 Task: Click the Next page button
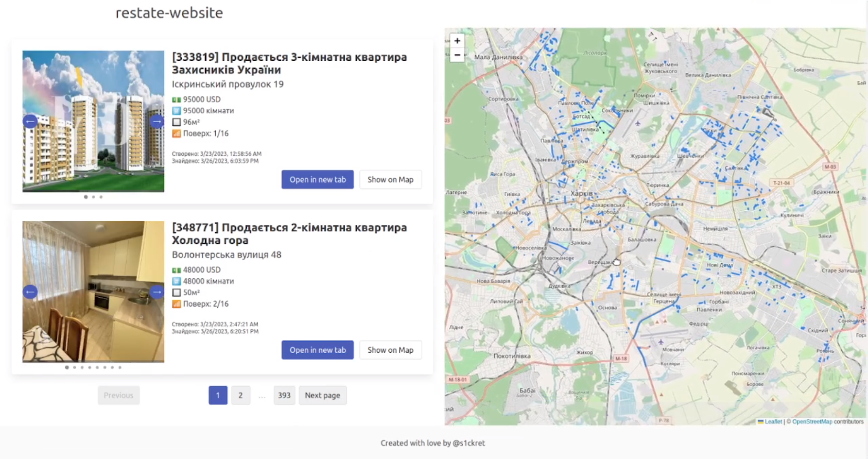point(322,395)
